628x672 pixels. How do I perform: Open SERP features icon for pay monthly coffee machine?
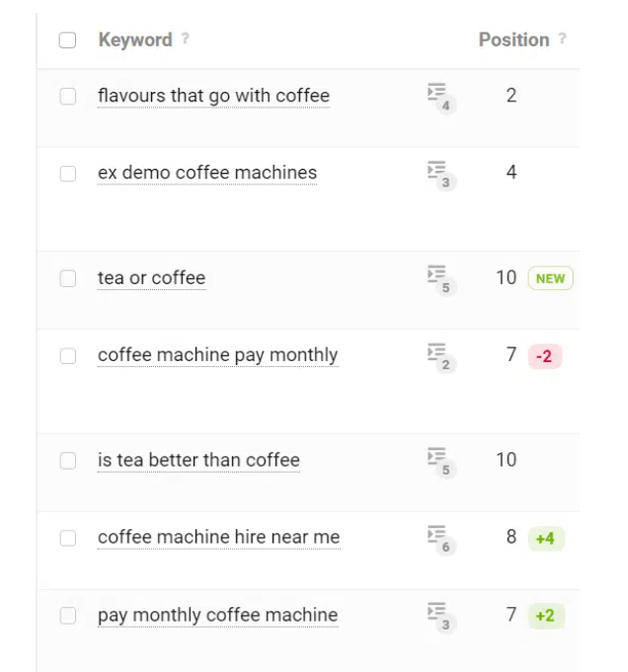coord(441,617)
